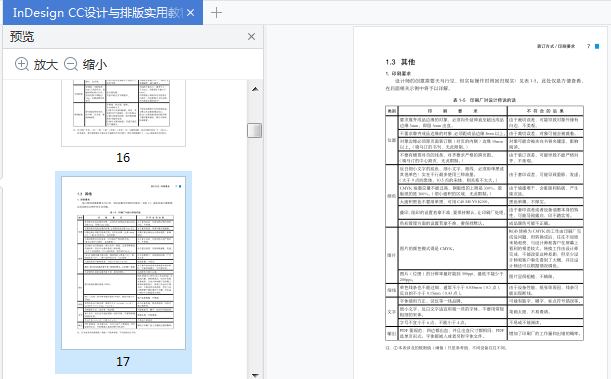Click the 缩小 zoom-out magnifier icon
This screenshot has width=611, height=379.
point(71,64)
